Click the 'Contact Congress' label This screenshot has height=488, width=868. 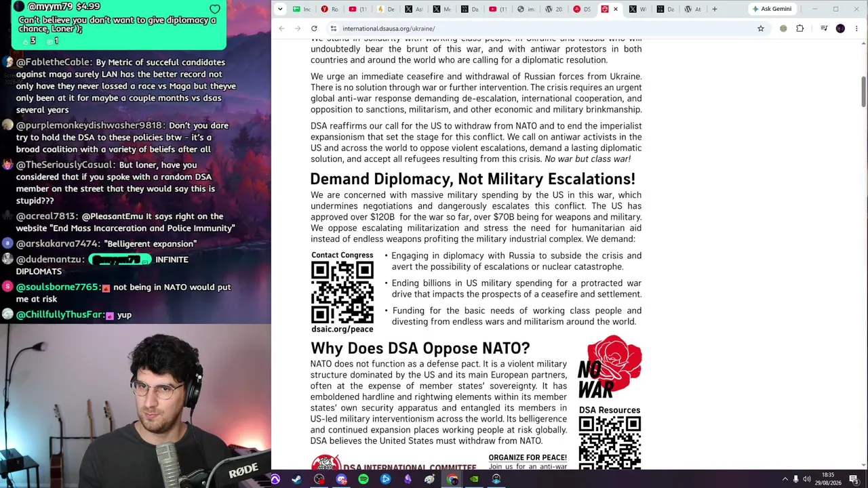coord(342,256)
